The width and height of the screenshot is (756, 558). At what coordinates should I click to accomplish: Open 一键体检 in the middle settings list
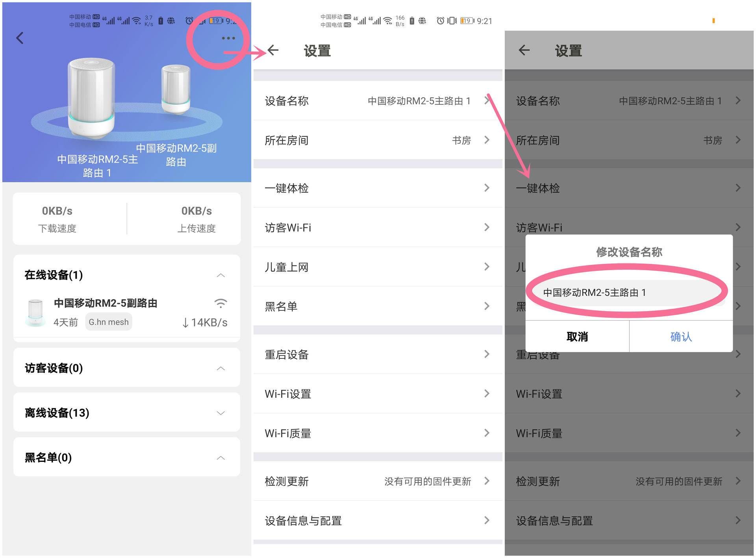pyautogui.click(x=378, y=188)
